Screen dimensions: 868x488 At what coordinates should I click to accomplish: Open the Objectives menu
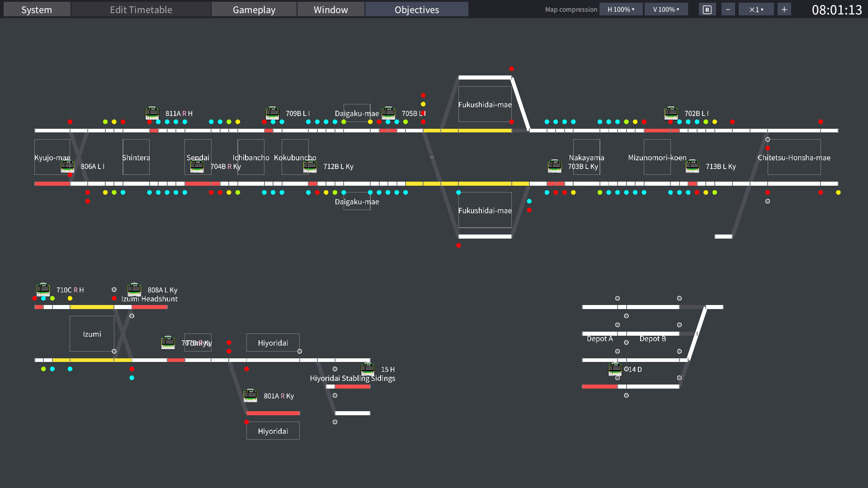tap(417, 9)
